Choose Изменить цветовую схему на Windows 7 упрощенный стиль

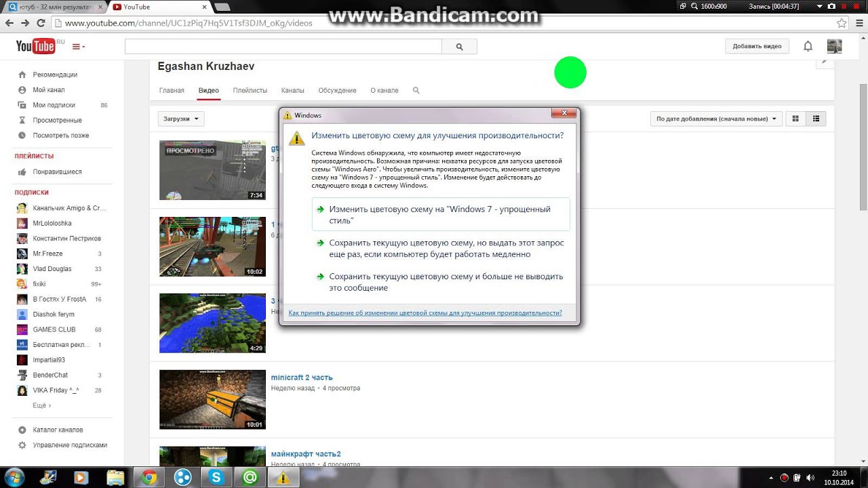(441, 215)
